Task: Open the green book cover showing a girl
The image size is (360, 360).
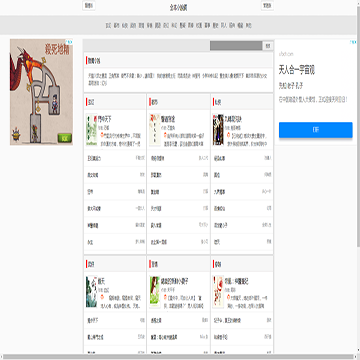Action: pyautogui.click(x=155, y=292)
